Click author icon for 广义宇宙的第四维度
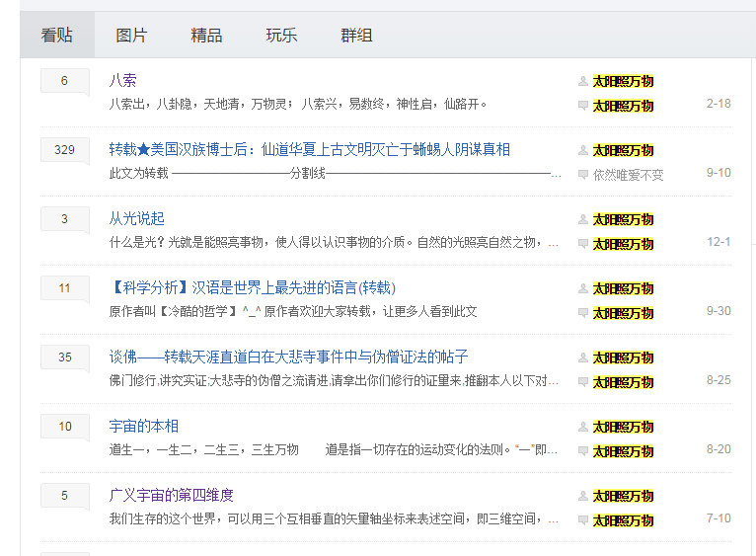The width and height of the screenshot is (756, 556). coord(583,496)
